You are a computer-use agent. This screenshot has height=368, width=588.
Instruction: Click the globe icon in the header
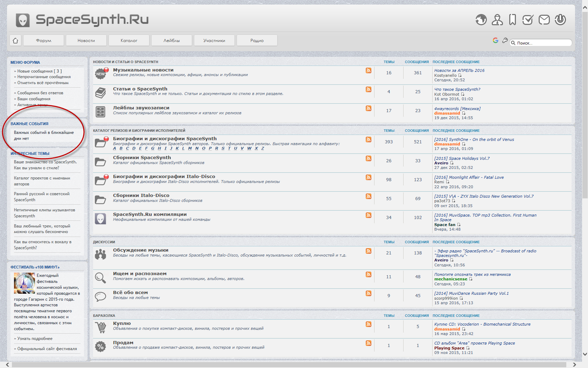coord(481,20)
